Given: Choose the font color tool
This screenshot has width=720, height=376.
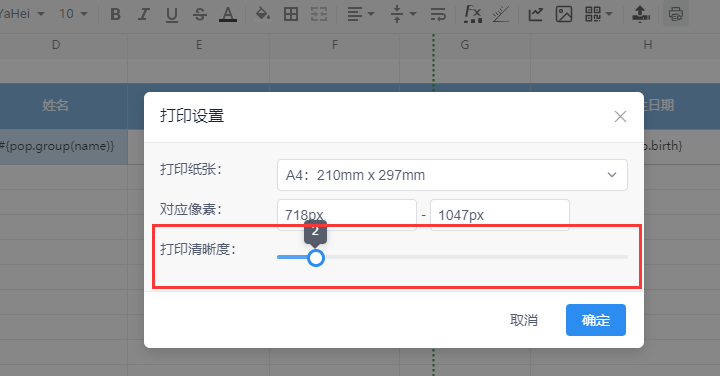Looking at the screenshot, I should tap(228, 14).
